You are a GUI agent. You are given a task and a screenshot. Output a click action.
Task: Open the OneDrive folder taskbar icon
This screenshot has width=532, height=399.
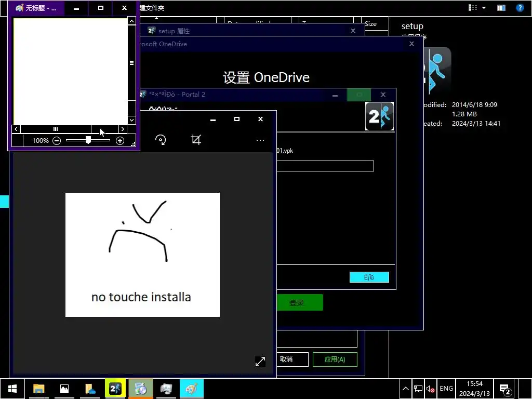90,389
